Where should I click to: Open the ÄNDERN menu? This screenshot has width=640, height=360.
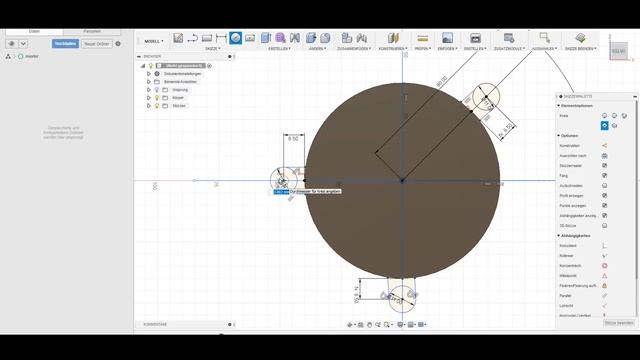tap(317, 49)
